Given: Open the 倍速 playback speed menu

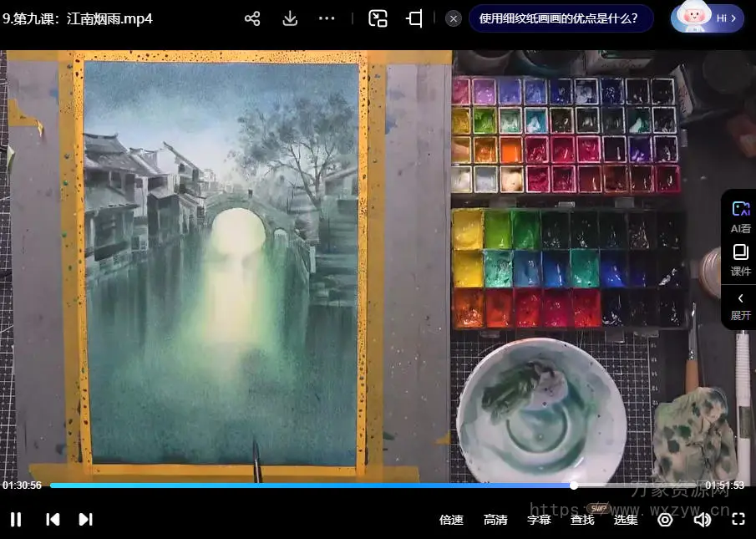Looking at the screenshot, I should coord(451,520).
